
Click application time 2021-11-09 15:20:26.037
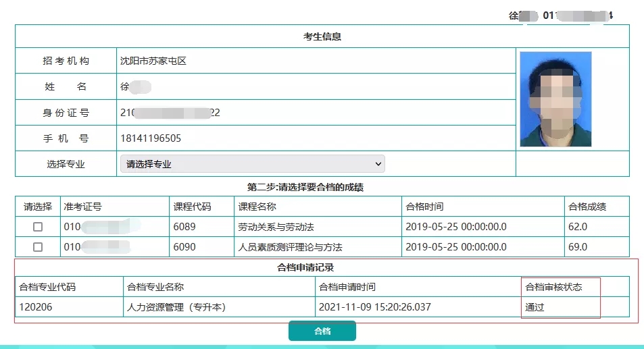pyautogui.click(x=374, y=307)
